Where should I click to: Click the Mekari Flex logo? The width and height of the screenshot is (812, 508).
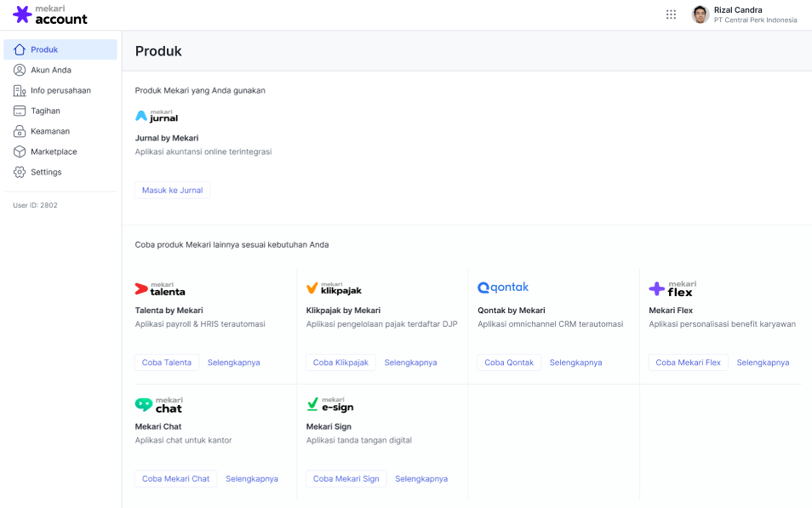click(672, 288)
